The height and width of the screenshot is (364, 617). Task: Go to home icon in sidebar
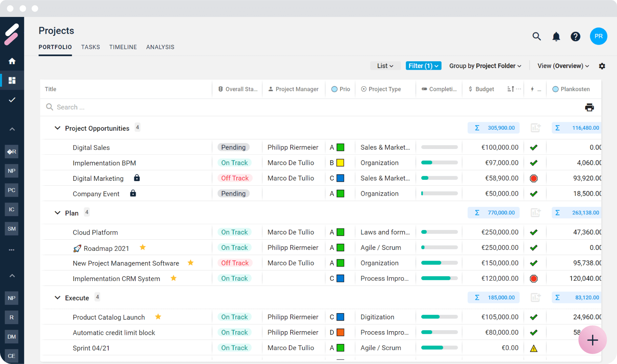[x=12, y=61]
